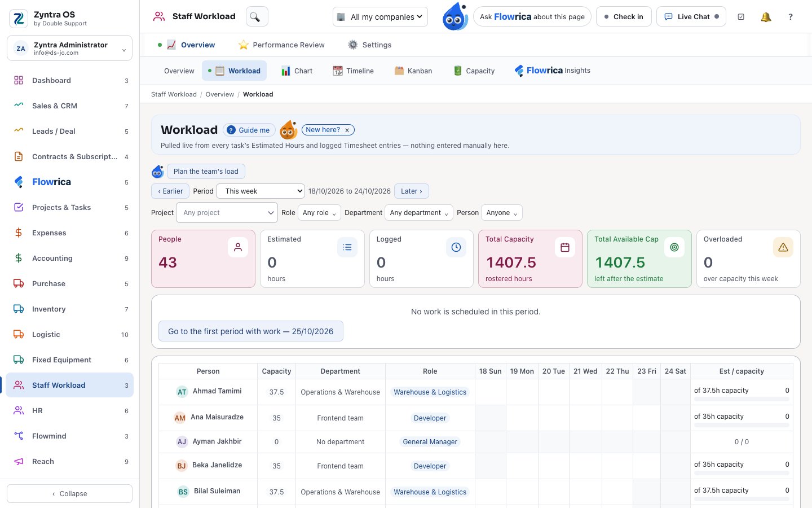Screen dimensions: 812x508
Task: Open the Settings tab
Action: tap(370, 45)
